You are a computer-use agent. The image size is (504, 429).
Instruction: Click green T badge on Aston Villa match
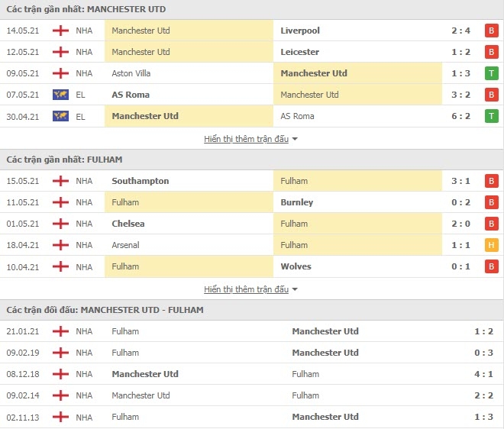pos(492,73)
